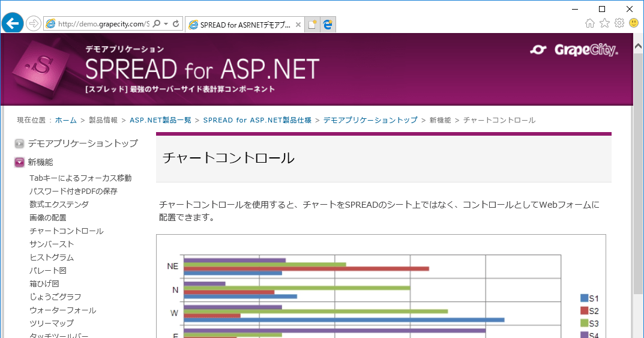Click the GrapeCity logo in header
The image size is (644, 338).
[574, 50]
